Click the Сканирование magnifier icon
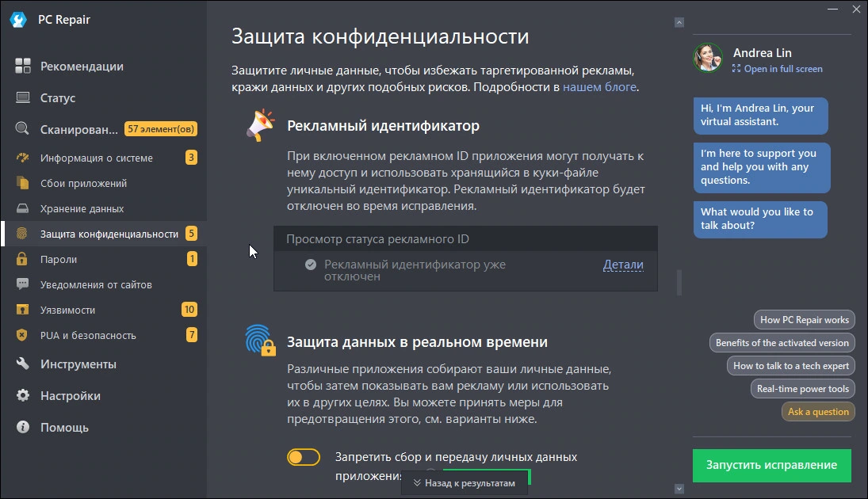 (22, 128)
